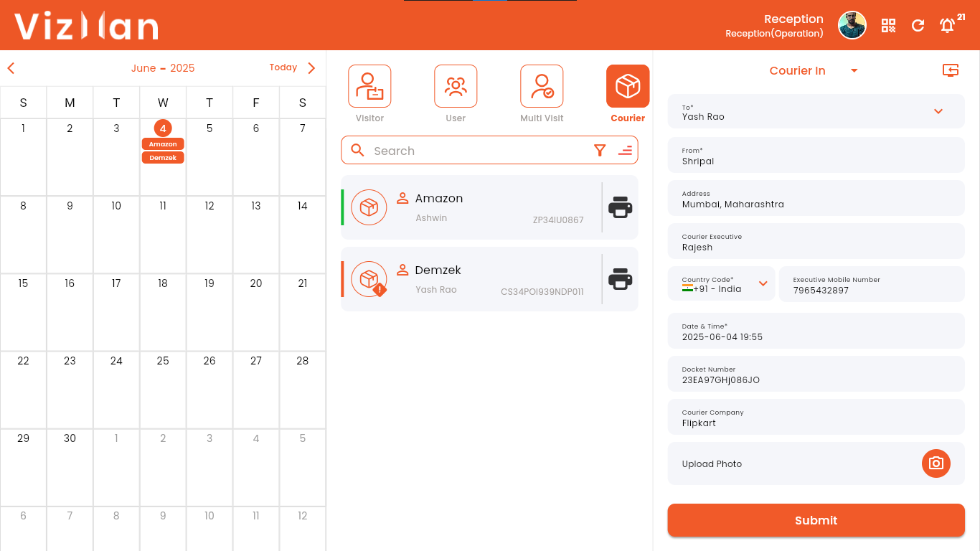
Task: Open the Courier In type dropdown
Action: pyautogui.click(x=854, y=70)
